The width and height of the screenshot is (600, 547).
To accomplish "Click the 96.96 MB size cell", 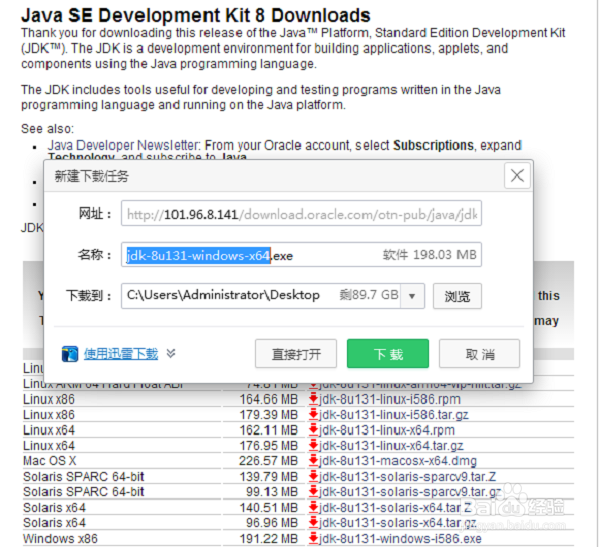I will [272, 523].
